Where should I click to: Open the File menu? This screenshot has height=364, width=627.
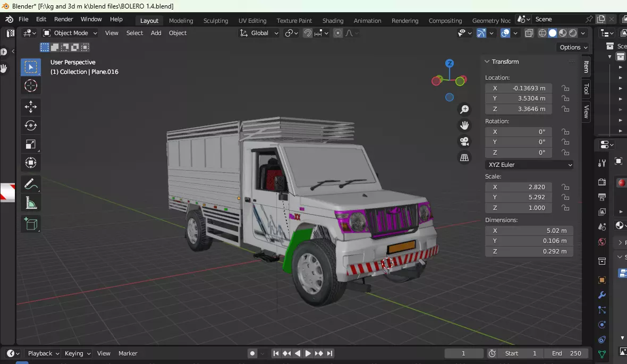(x=23, y=19)
